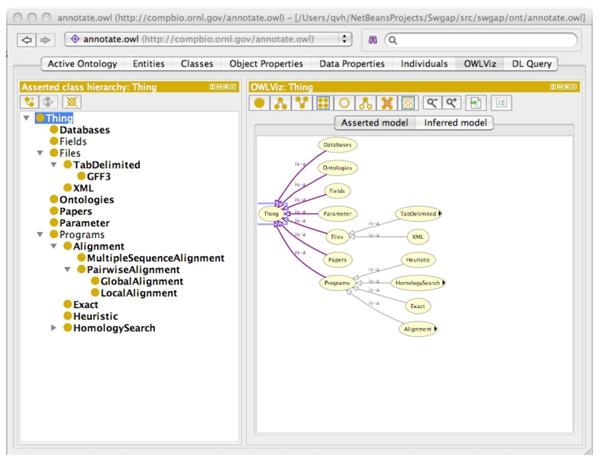Click the show class icon in OWLViz toolbar
Screen dimensions: 600x463
(259, 103)
